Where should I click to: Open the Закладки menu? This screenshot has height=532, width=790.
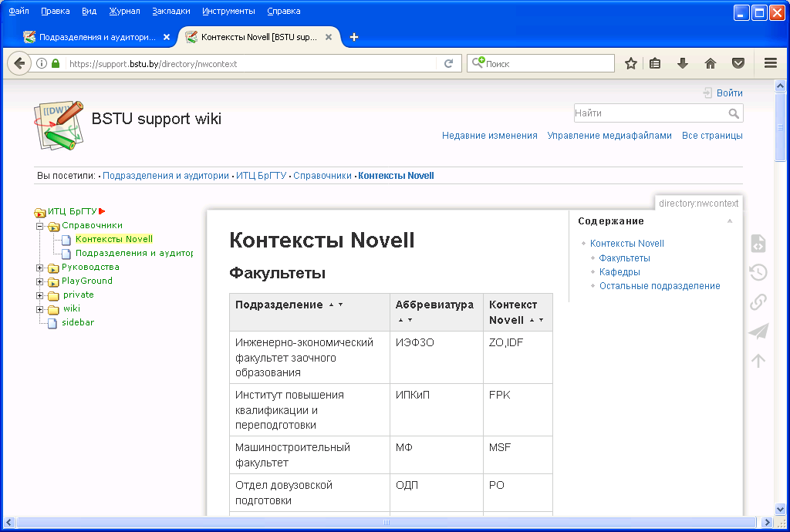[x=170, y=11]
